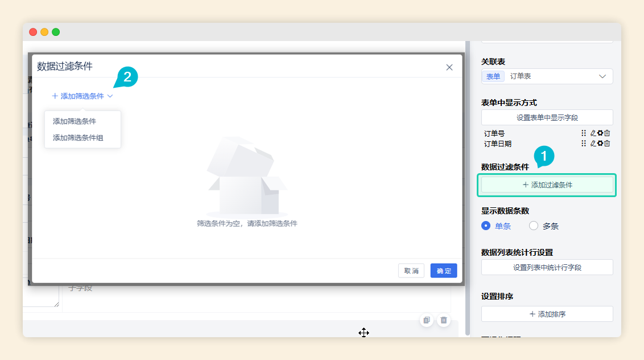The image size is (644, 360).
Task: Open the gear settings for 订单号 field
Action: [600, 133]
